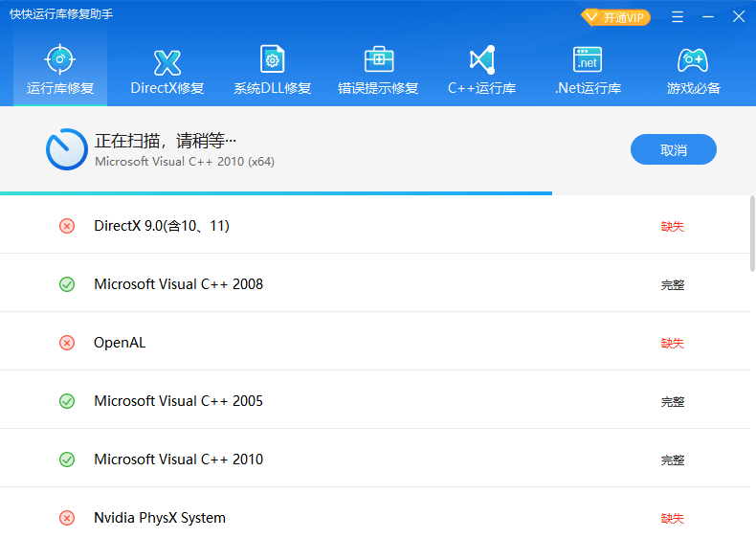Select the 系统DLL修复 icon
756x538 pixels.
point(273,60)
